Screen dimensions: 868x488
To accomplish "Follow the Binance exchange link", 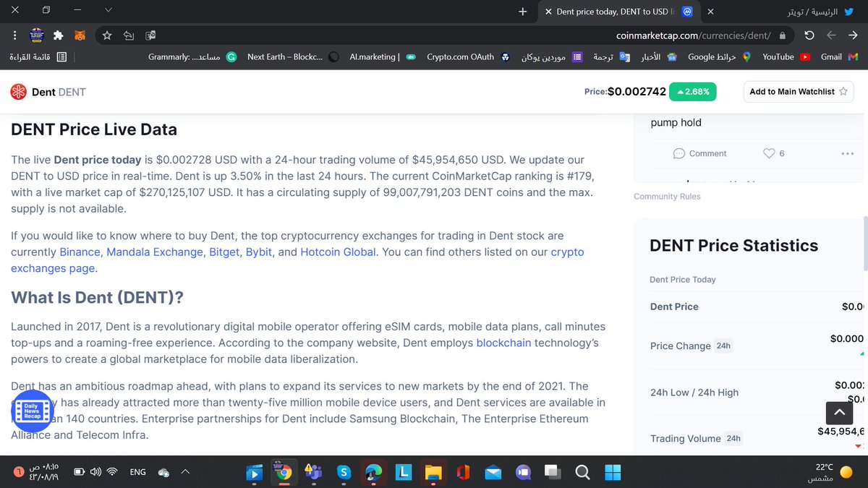I will pyautogui.click(x=80, y=252).
